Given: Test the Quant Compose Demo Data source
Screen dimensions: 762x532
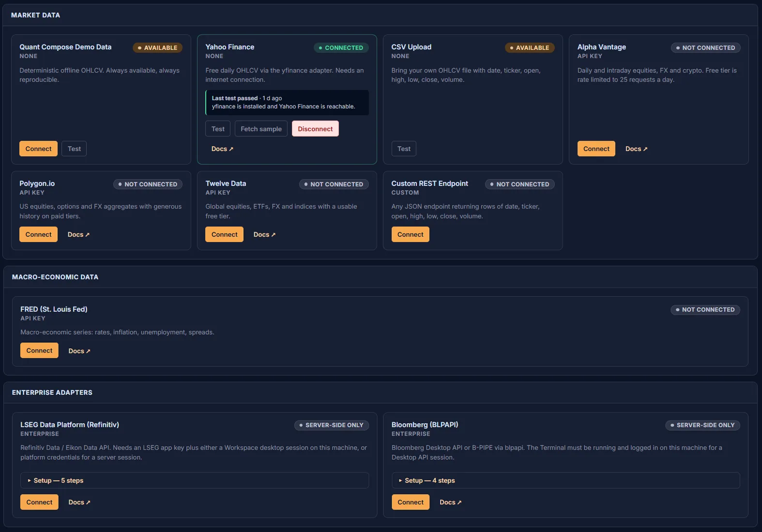Looking at the screenshot, I should (74, 149).
